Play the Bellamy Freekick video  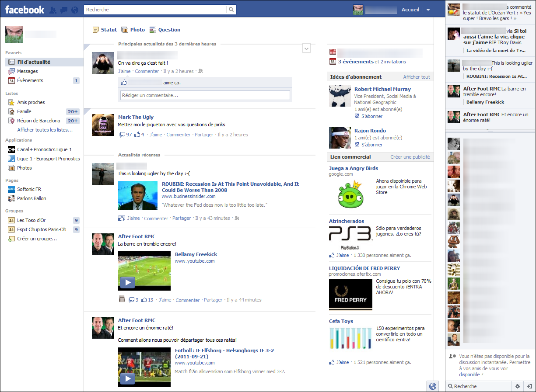click(x=127, y=282)
